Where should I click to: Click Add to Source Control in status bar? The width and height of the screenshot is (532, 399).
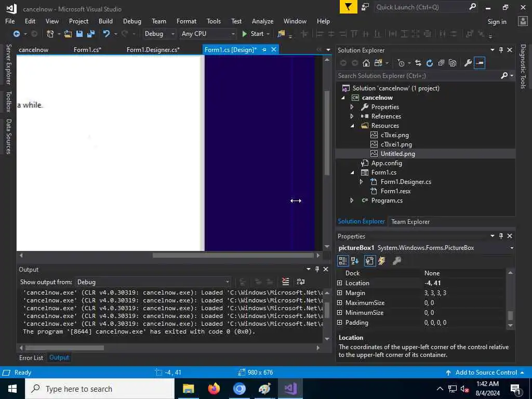486,373
